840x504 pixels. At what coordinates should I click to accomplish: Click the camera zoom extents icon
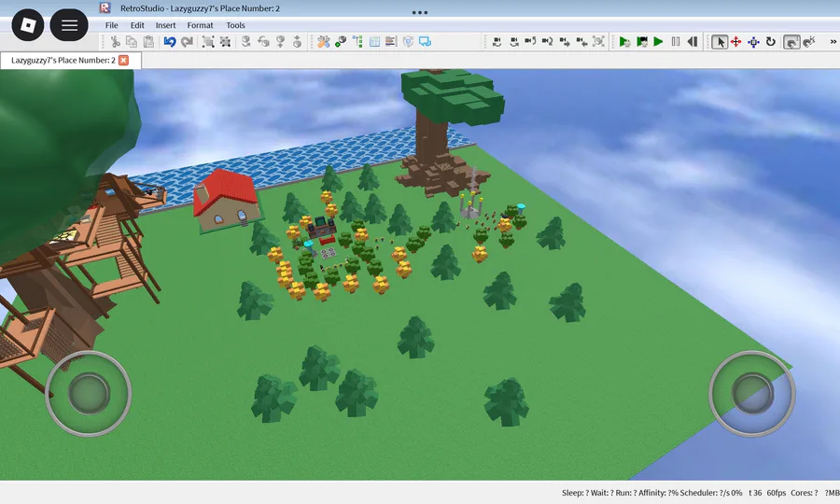(598, 42)
